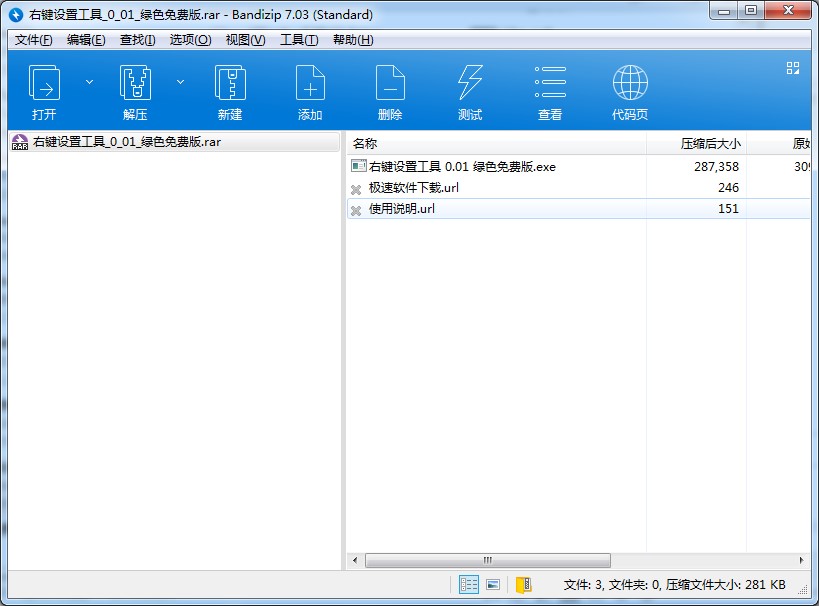Click the compressed size value 151
The image size is (819, 606).
[728, 208]
